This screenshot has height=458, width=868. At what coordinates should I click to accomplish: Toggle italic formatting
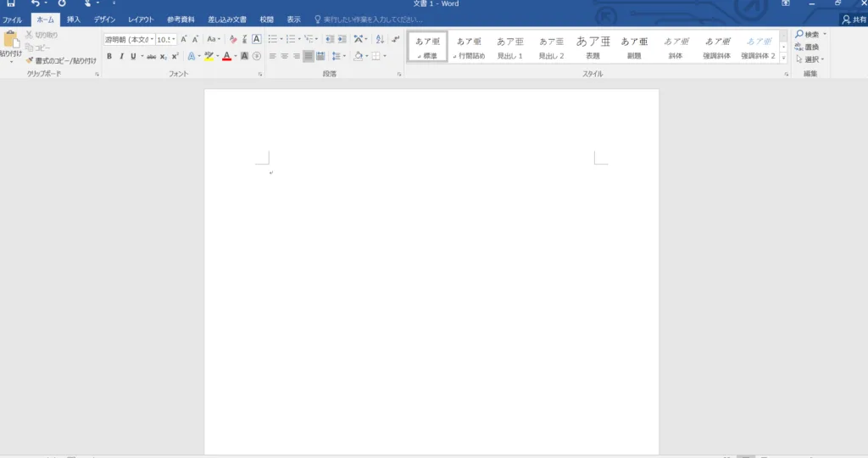click(x=121, y=56)
